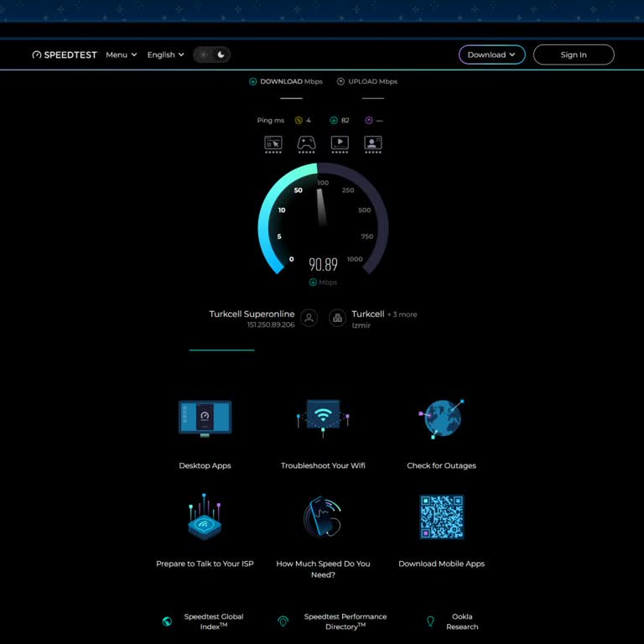Open the Menu dropdown
Viewport: 644px width, 644px height.
121,55
